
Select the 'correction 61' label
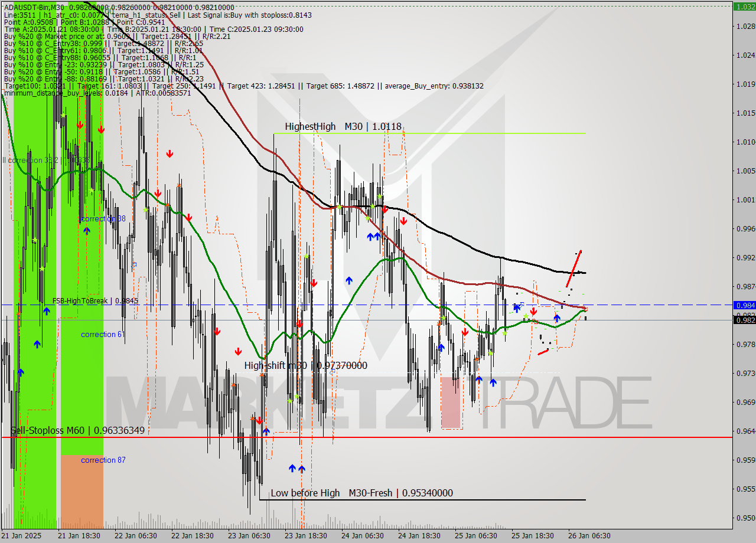[103, 334]
